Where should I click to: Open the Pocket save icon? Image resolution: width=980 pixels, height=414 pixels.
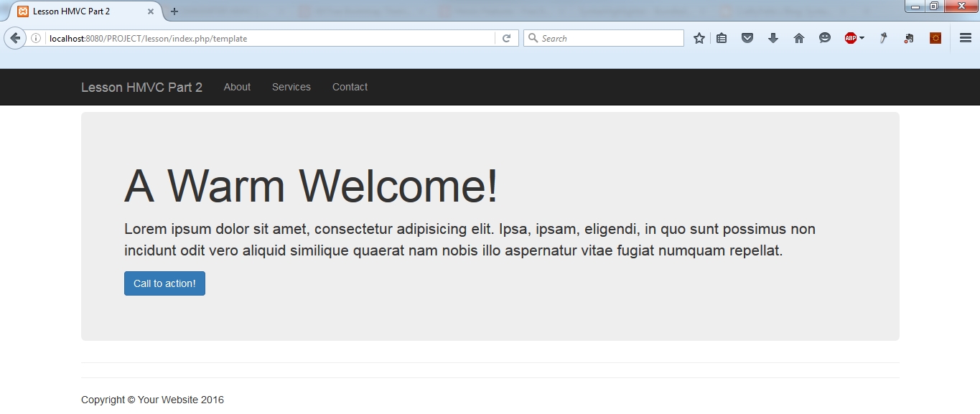click(747, 37)
